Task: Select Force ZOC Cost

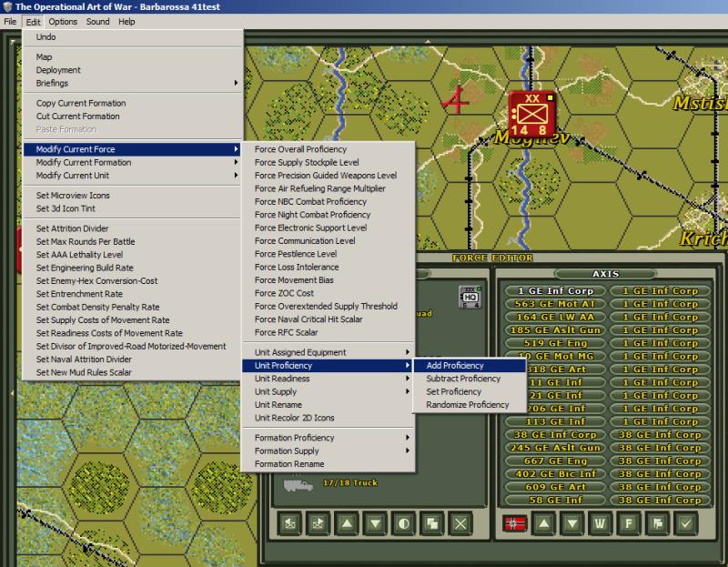Action: click(328, 293)
